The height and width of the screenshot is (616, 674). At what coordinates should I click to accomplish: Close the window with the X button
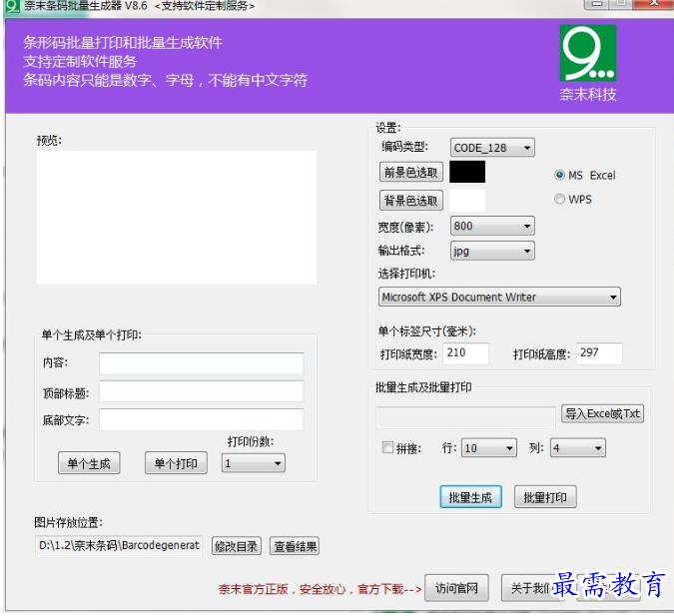pos(654,3)
